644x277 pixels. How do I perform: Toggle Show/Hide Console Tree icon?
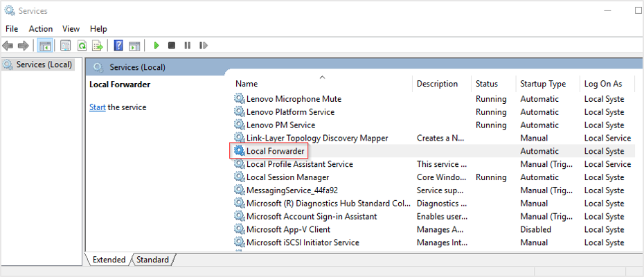click(45, 45)
